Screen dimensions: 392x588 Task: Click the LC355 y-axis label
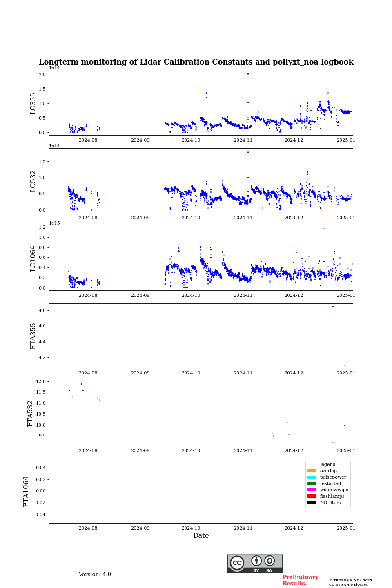33,103
